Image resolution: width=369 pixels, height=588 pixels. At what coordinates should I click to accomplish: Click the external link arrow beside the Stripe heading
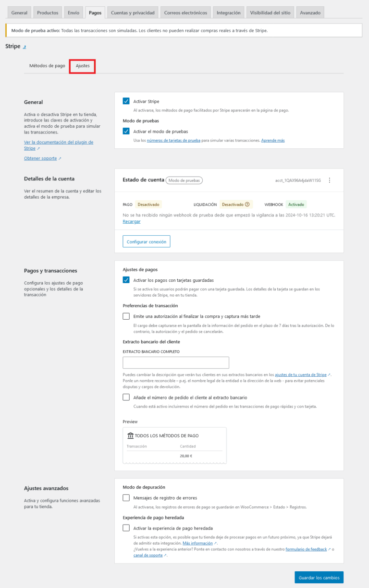coord(25,47)
